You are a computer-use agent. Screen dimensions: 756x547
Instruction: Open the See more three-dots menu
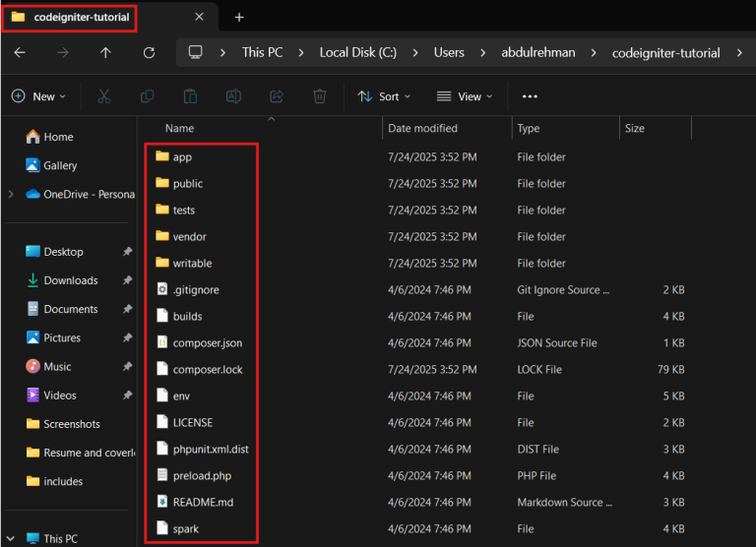coord(530,96)
